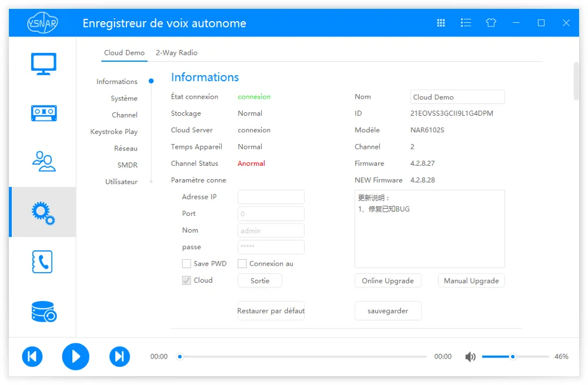Toggle the Cloud checkbox

186,280
